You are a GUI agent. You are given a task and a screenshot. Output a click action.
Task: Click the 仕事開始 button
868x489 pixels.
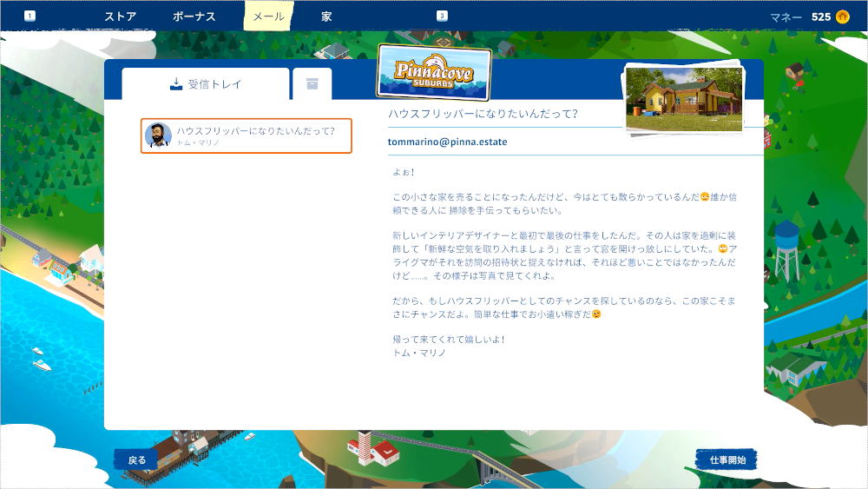tap(727, 459)
